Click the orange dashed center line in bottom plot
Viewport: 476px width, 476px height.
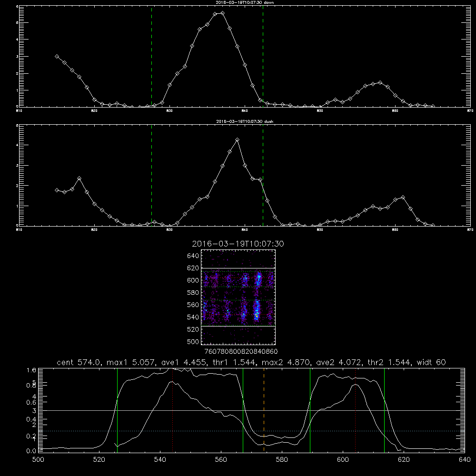264,410
